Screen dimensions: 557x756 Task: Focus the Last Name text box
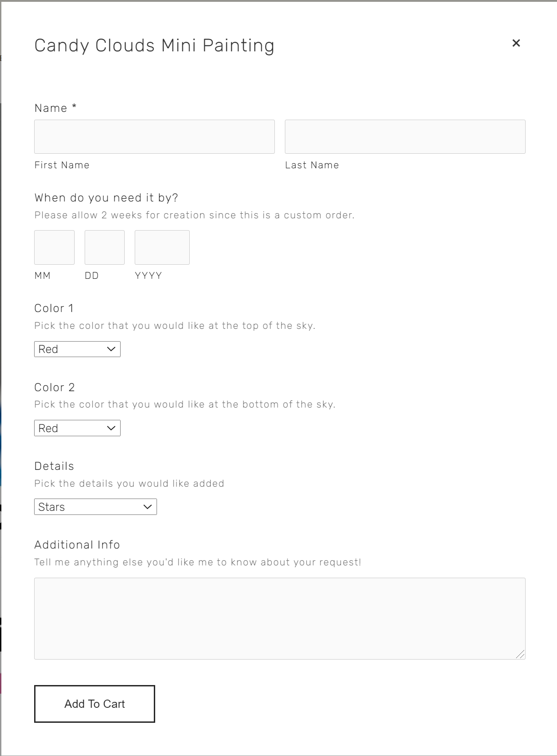(x=405, y=136)
